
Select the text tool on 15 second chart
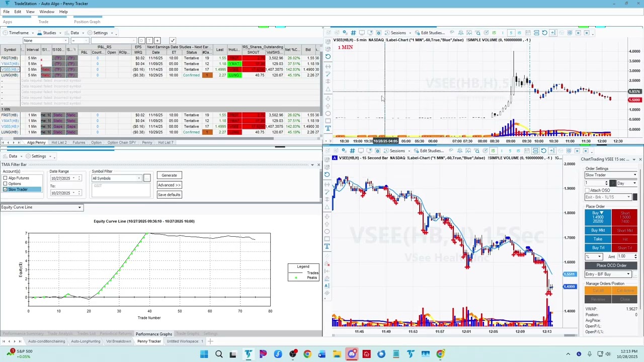coord(327,246)
